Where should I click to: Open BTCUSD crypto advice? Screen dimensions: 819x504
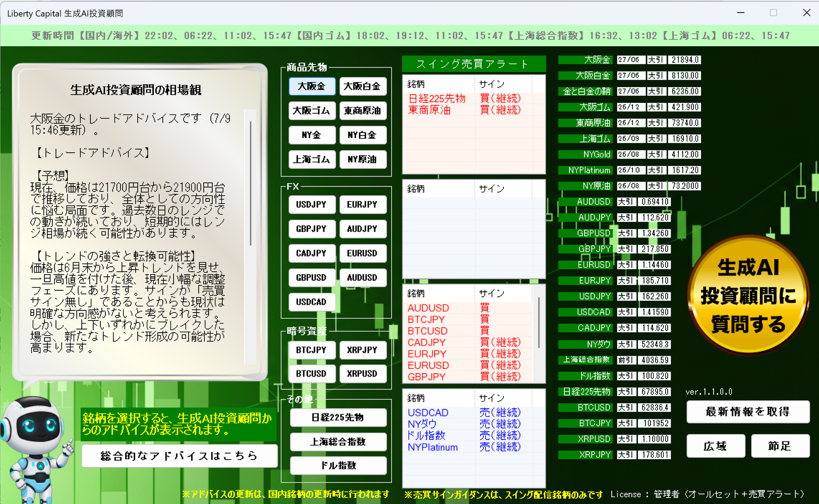(x=312, y=373)
